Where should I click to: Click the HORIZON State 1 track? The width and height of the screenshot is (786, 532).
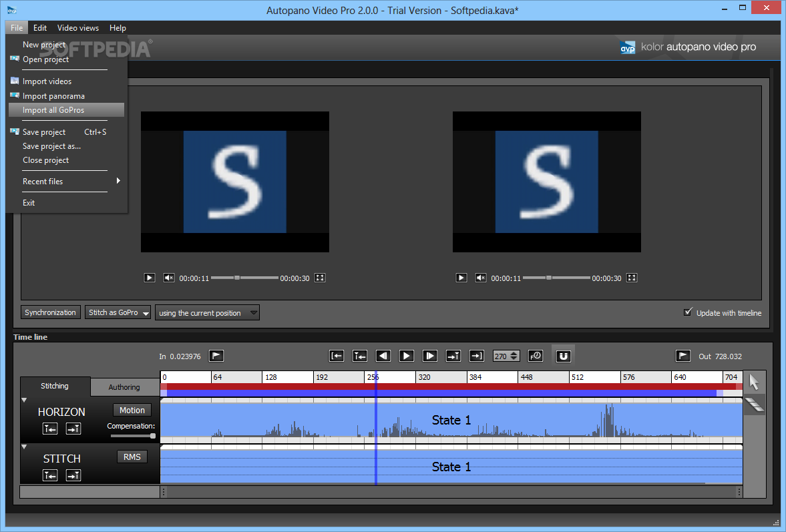coord(451,420)
